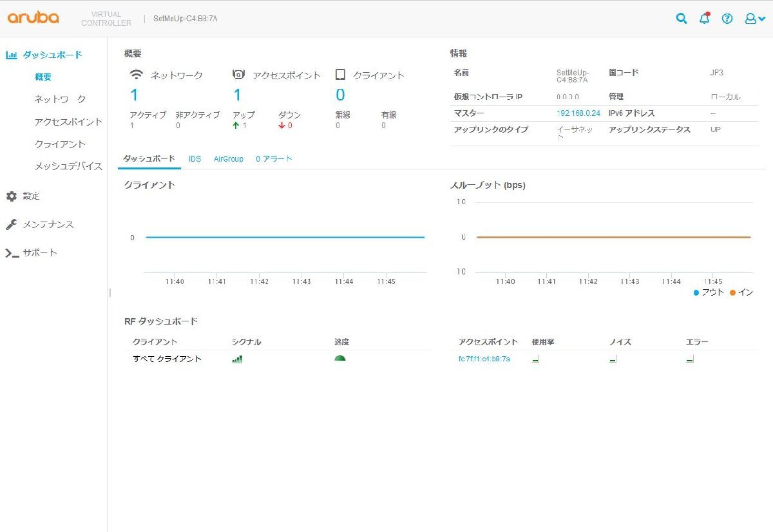773x532 pixels.
Task: Click the master IP address link
Action: (578, 113)
